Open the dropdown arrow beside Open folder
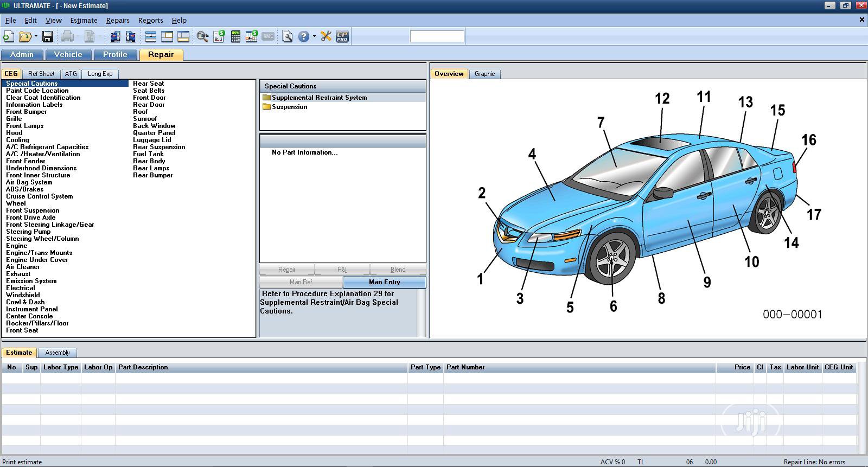Viewport: 868px width, 467px height. [36, 37]
